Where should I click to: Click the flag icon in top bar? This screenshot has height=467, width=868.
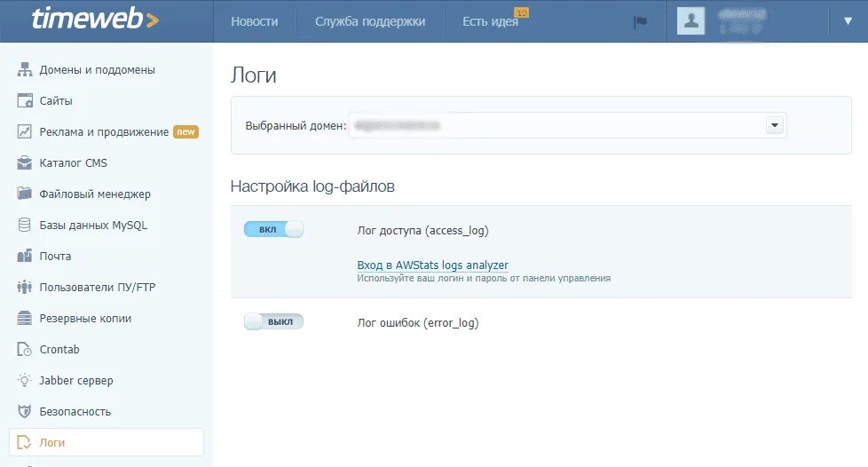pos(641,21)
